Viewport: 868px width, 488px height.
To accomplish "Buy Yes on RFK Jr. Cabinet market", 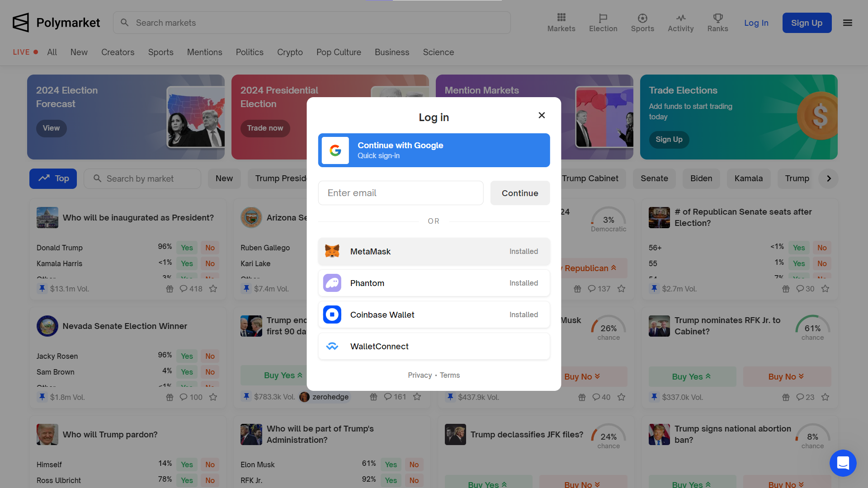I will [x=692, y=376].
